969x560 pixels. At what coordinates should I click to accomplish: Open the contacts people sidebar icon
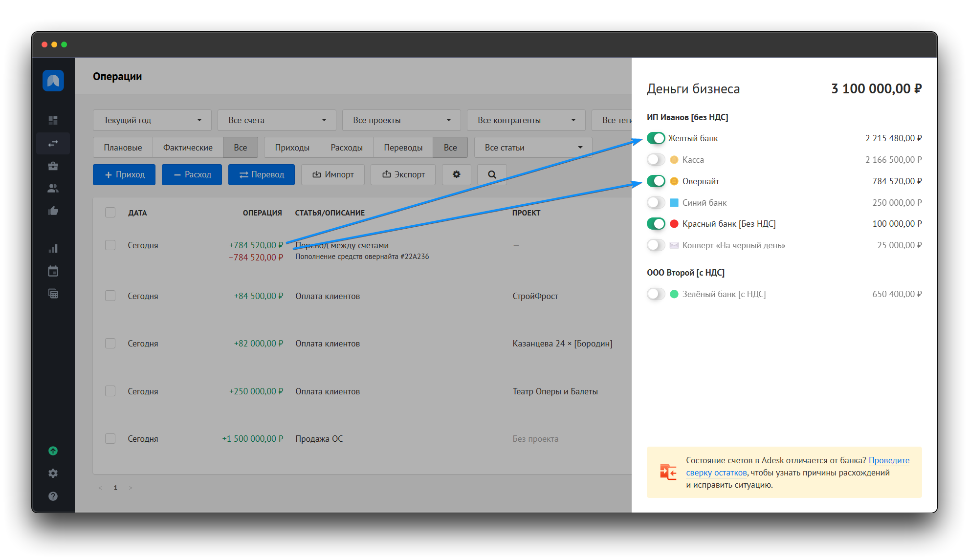[x=53, y=189]
